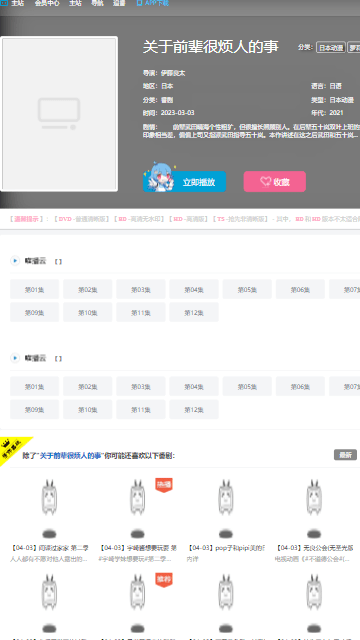Viewport: 360px width, 640px height.
Task: Switch to the 最新 tab
Action: click(x=345, y=455)
